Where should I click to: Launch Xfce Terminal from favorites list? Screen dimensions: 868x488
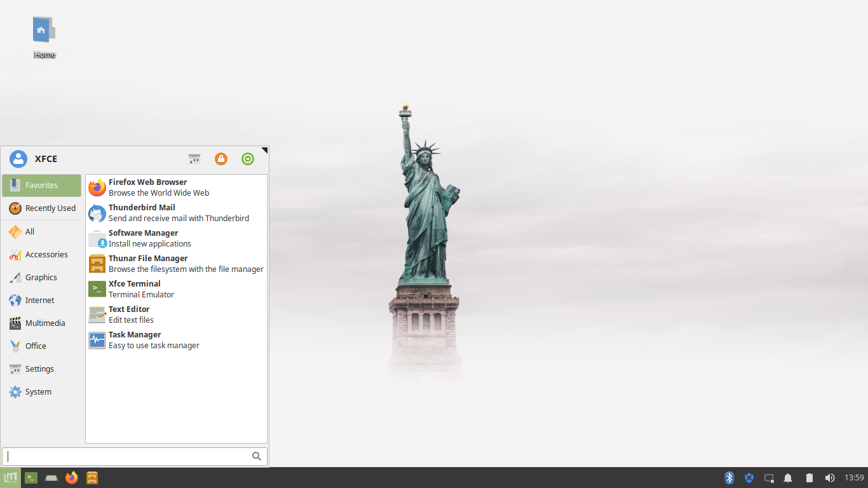(x=176, y=289)
